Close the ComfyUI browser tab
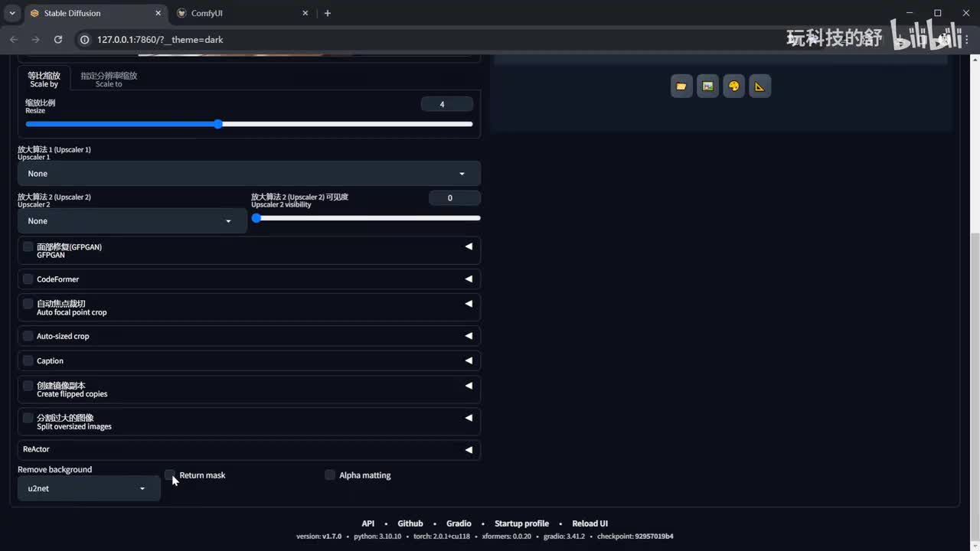 click(x=305, y=13)
